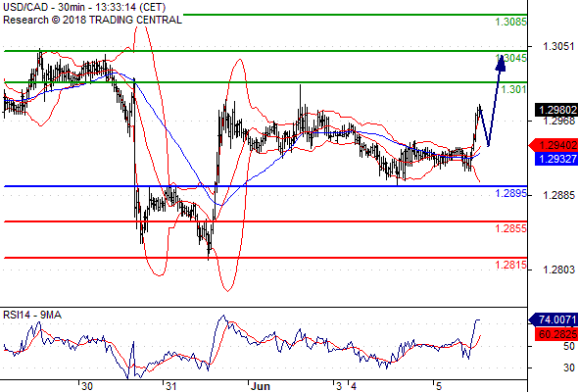This screenshot has width=578, height=392.
Task: Click the green 1.3085 resistance label
Action: (510, 22)
